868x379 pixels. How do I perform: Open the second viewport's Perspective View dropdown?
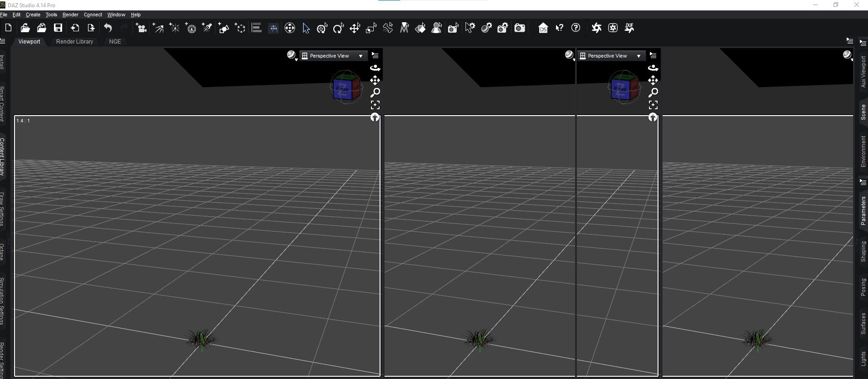(x=611, y=56)
